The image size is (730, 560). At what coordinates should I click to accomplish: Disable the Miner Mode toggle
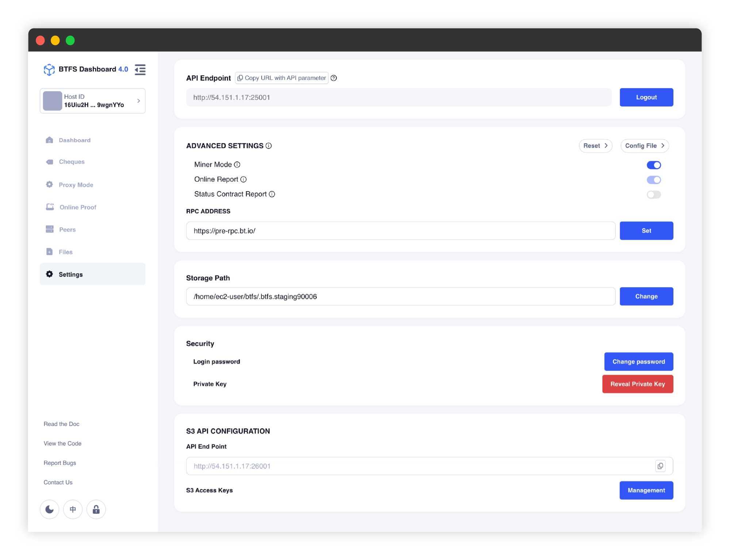pyautogui.click(x=654, y=165)
